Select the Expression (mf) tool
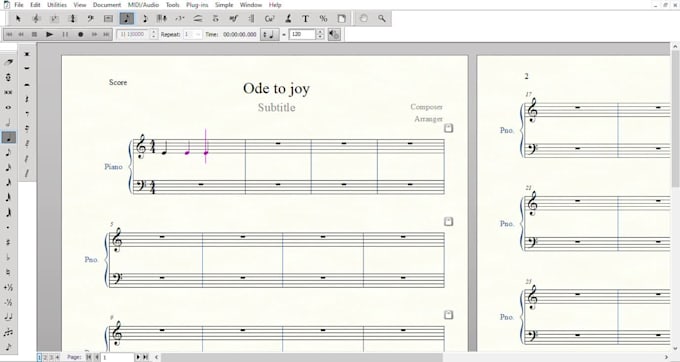 point(234,18)
